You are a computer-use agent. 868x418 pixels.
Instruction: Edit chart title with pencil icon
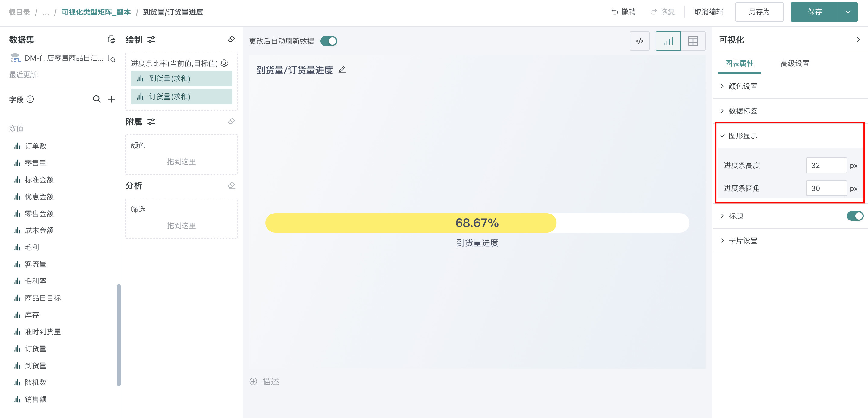pos(342,70)
